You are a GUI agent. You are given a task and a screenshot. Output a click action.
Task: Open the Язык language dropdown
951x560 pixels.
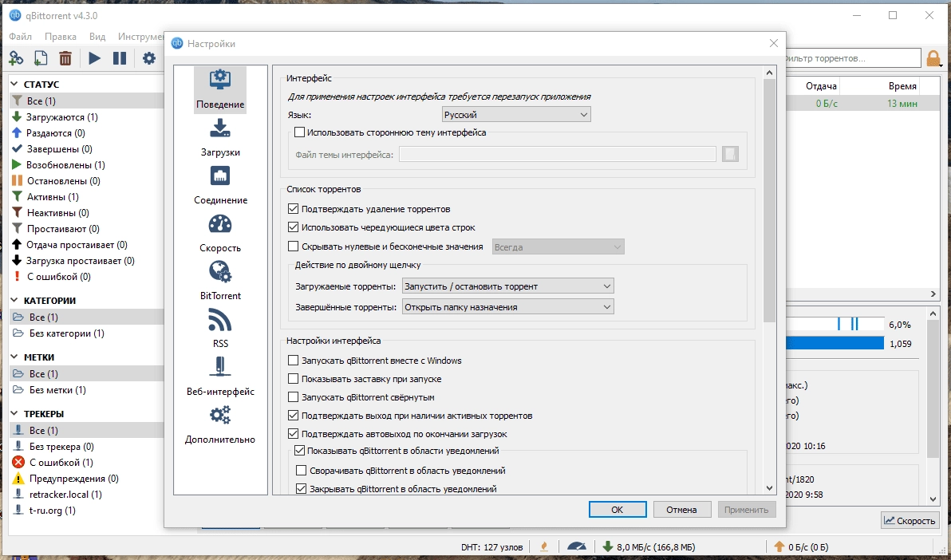516,115
